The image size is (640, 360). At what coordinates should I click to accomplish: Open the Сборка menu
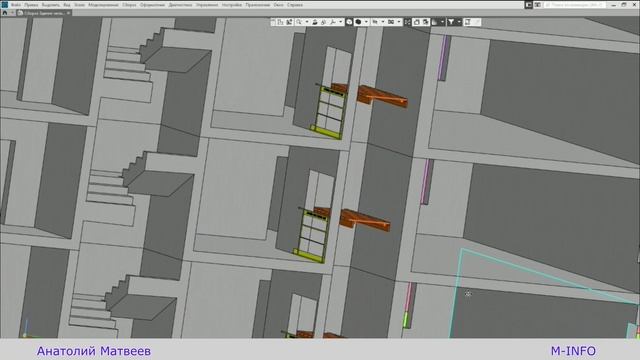[x=129, y=5]
